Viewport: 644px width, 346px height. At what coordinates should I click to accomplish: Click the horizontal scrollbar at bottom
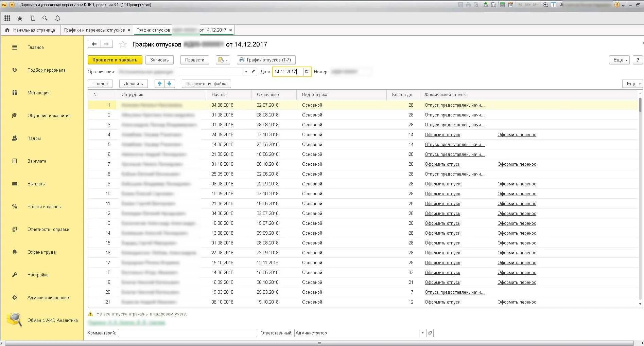319,343
